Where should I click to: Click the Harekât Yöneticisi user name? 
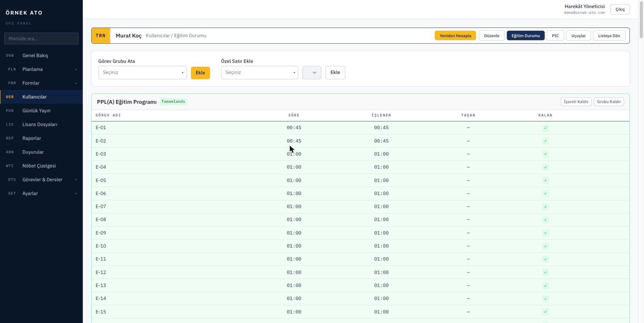[x=584, y=6]
